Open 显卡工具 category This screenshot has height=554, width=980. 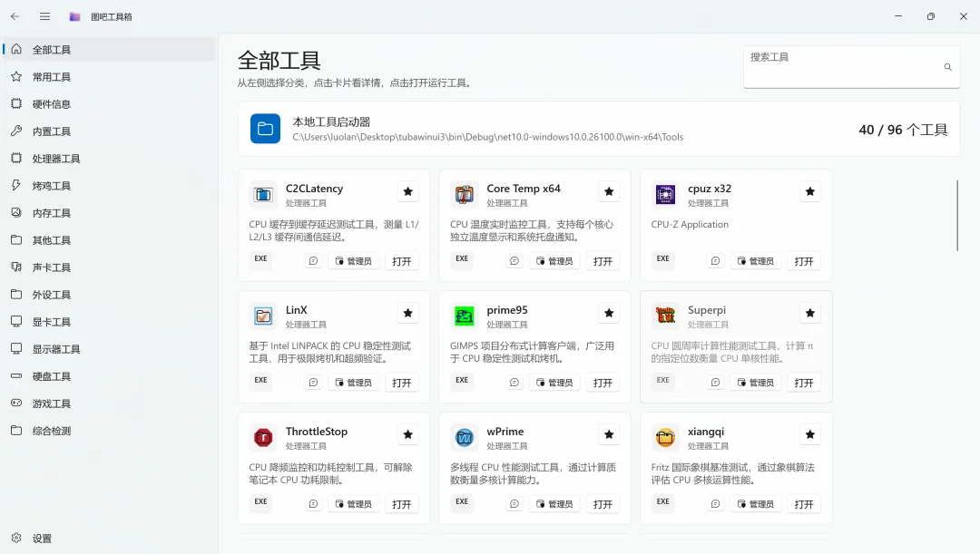(x=110, y=322)
